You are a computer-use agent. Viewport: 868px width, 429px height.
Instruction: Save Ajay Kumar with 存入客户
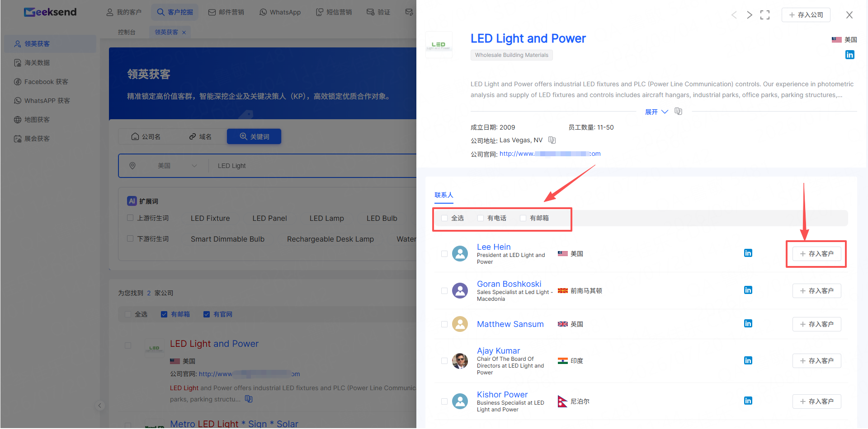coord(816,361)
